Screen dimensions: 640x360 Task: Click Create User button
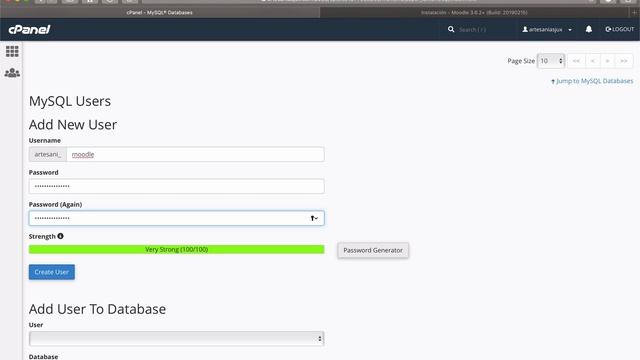click(x=51, y=272)
